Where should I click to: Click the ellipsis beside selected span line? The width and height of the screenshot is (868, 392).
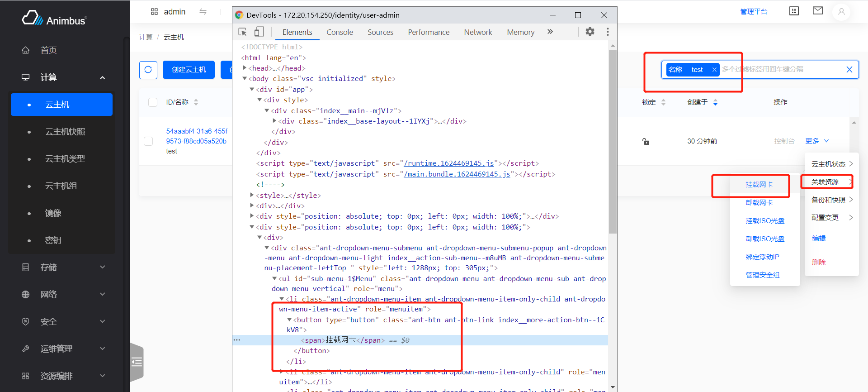(x=237, y=340)
